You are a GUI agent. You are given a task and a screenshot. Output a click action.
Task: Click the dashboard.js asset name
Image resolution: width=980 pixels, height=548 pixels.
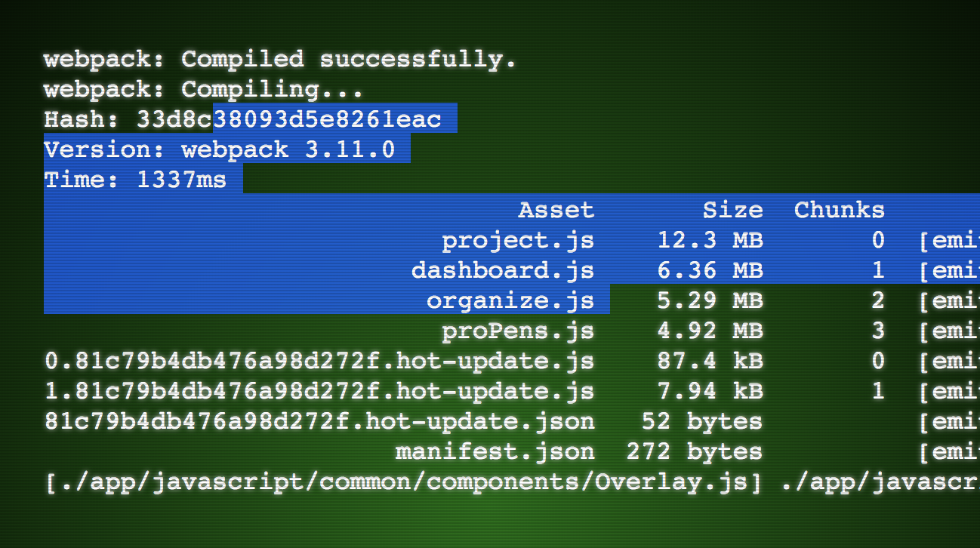(503, 270)
